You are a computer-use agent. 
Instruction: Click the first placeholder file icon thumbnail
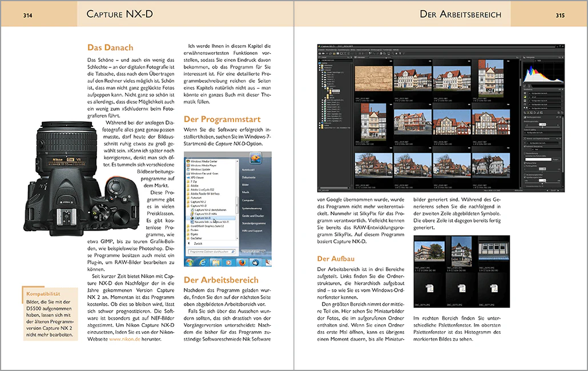(429, 289)
